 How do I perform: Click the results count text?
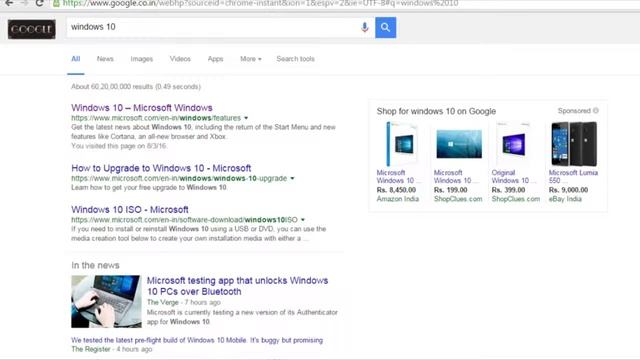[136, 87]
